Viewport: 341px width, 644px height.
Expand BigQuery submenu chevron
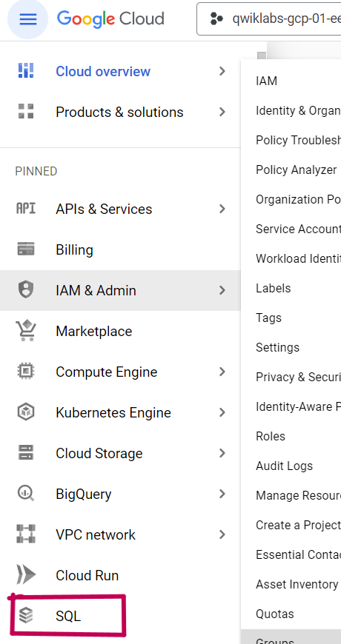222,493
